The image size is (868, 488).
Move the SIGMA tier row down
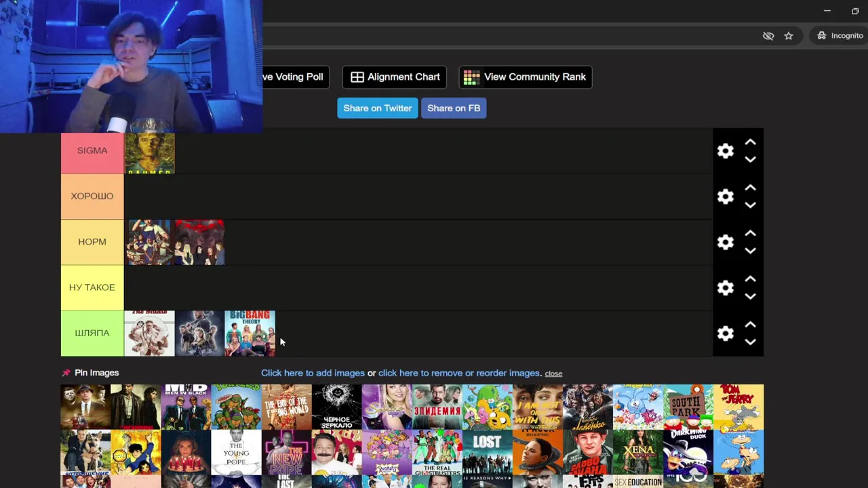(750, 159)
